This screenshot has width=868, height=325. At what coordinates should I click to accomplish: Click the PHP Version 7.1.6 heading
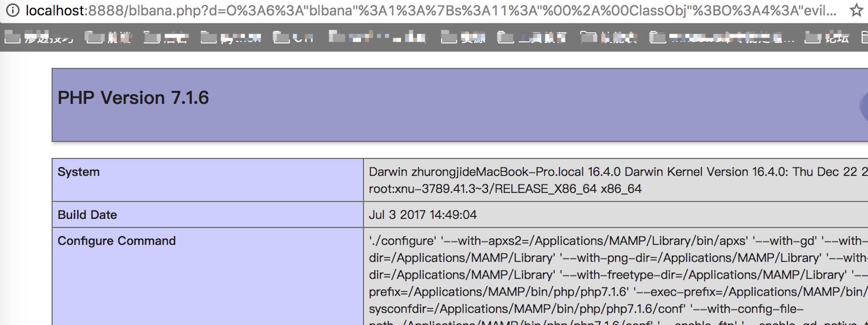133,98
